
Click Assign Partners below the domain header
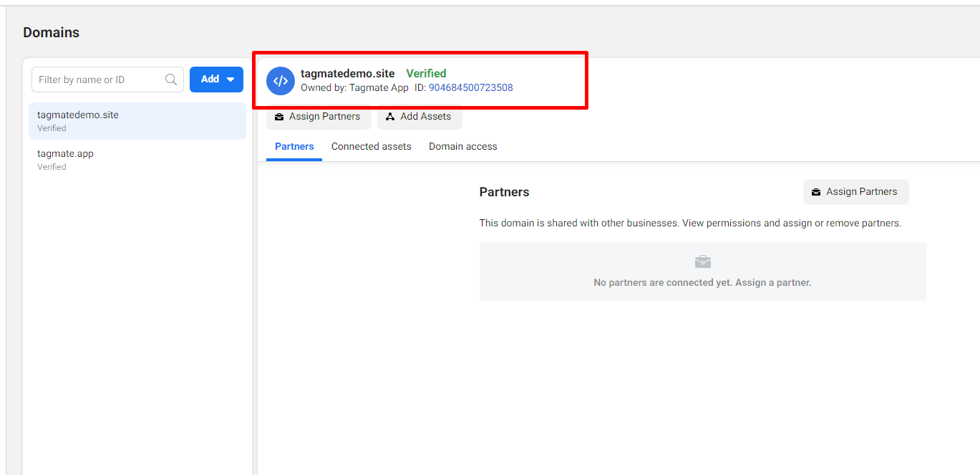click(319, 117)
